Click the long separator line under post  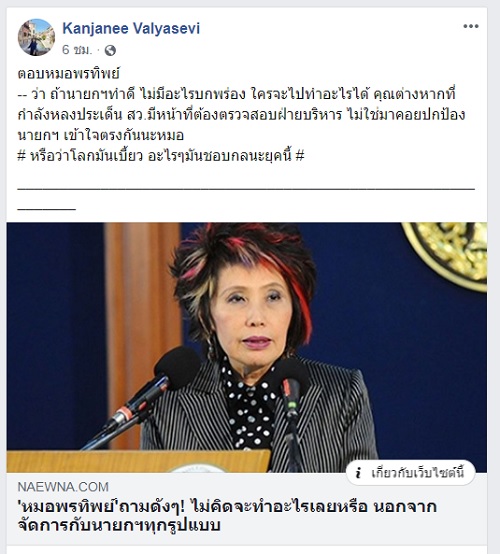[246, 189]
